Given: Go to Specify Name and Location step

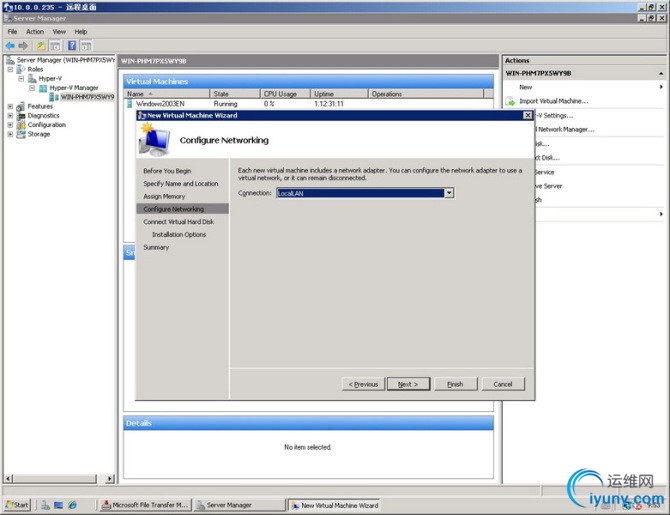Looking at the screenshot, I should (181, 184).
